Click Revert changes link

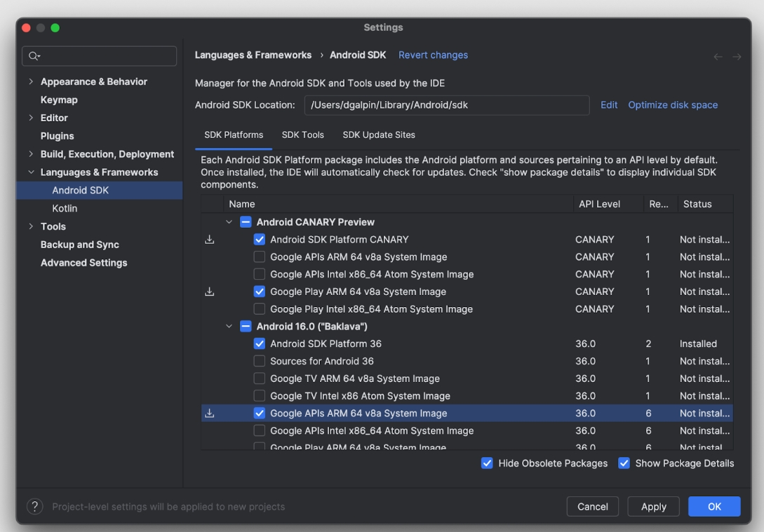click(x=433, y=55)
